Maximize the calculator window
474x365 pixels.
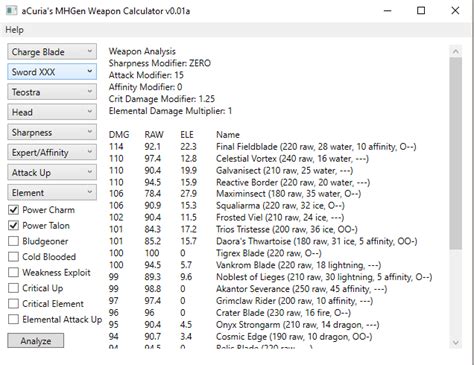421,11
